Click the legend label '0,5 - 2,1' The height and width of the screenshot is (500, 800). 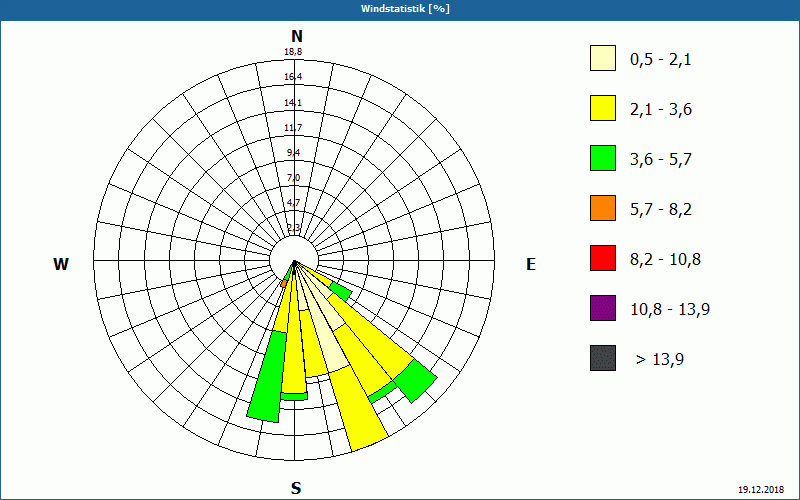pos(661,60)
